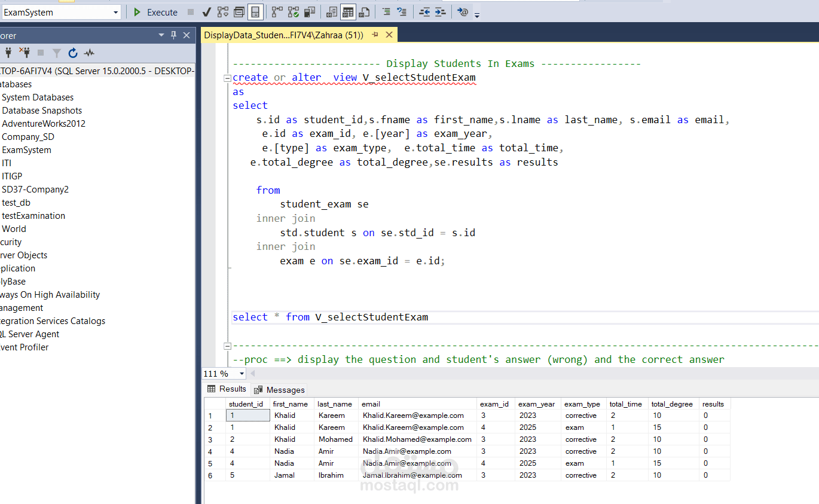Select Server Objects node

[23, 255]
